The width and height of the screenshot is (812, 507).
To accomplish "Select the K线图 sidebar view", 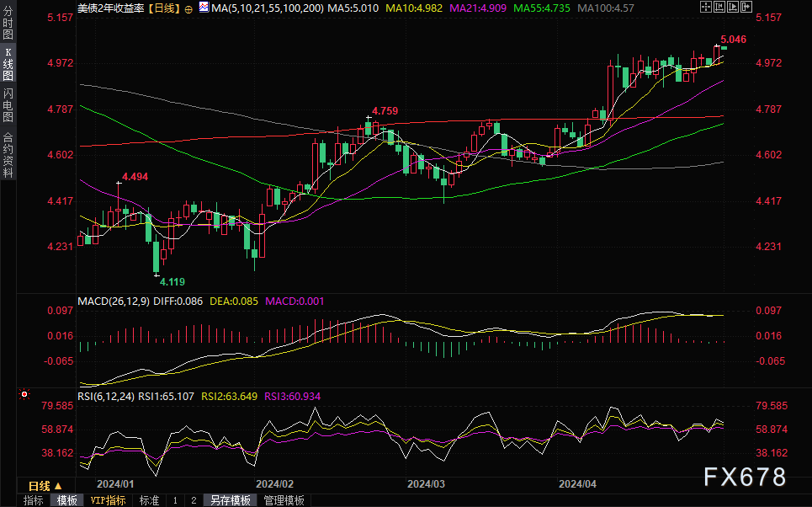I will point(8,64).
